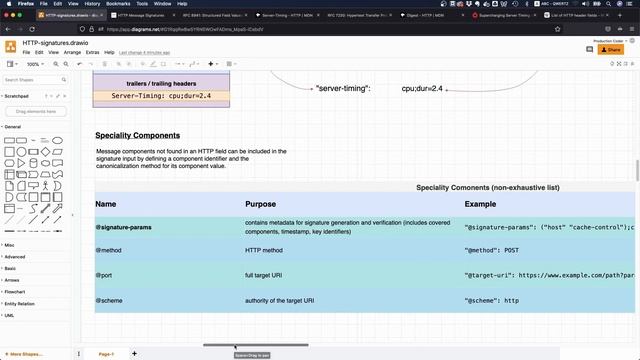Click the fill color bucket icon
This screenshot has width=640, height=360.
(x=143, y=64)
